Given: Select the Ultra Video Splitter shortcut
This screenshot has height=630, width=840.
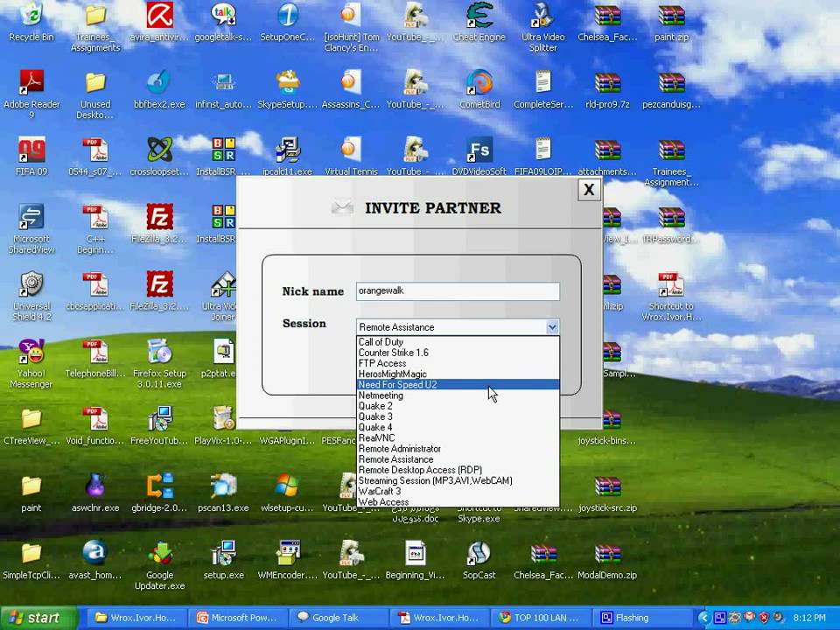Looking at the screenshot, I should click(x=543, y=28).
